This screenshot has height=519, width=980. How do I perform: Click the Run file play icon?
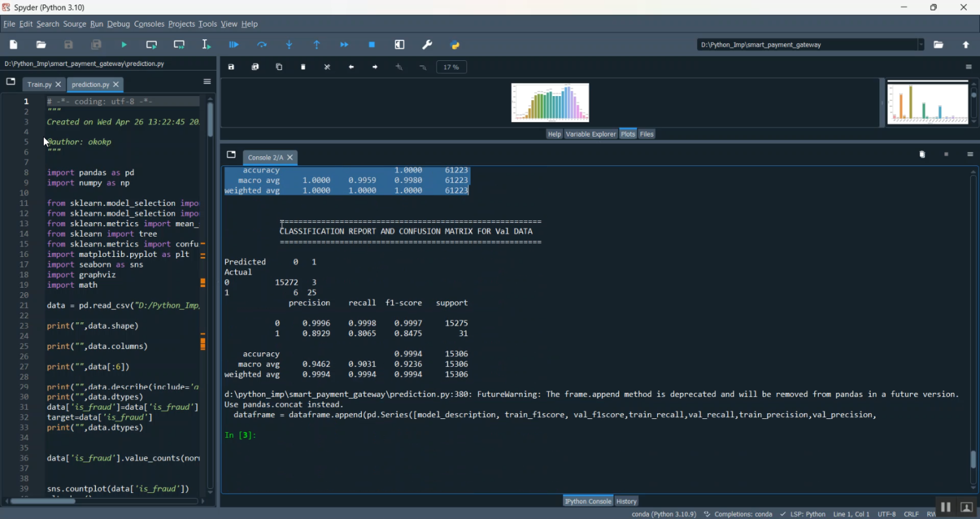click(x=124, y=44)
